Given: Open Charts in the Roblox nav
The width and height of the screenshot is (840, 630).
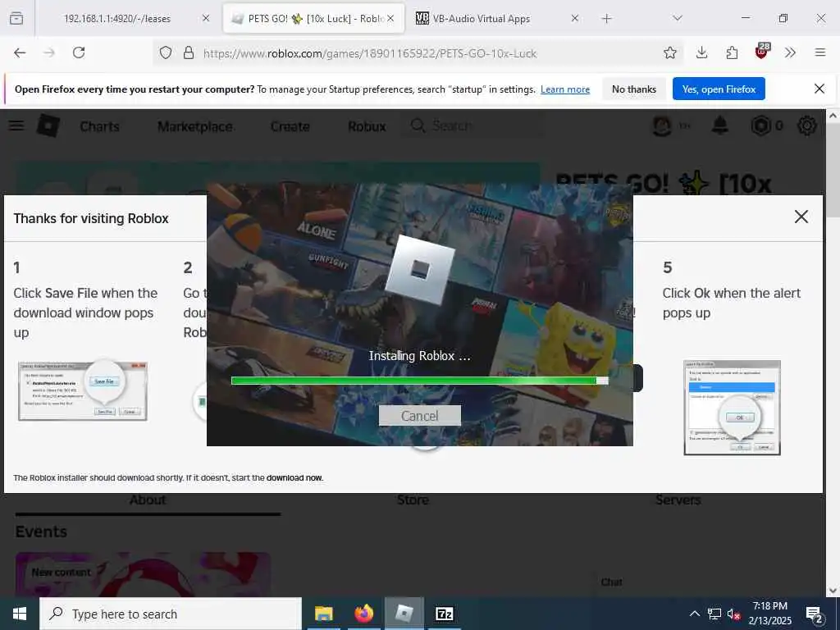Looking at the screenshot, I should pyautogui.click(x=99, y=126).
